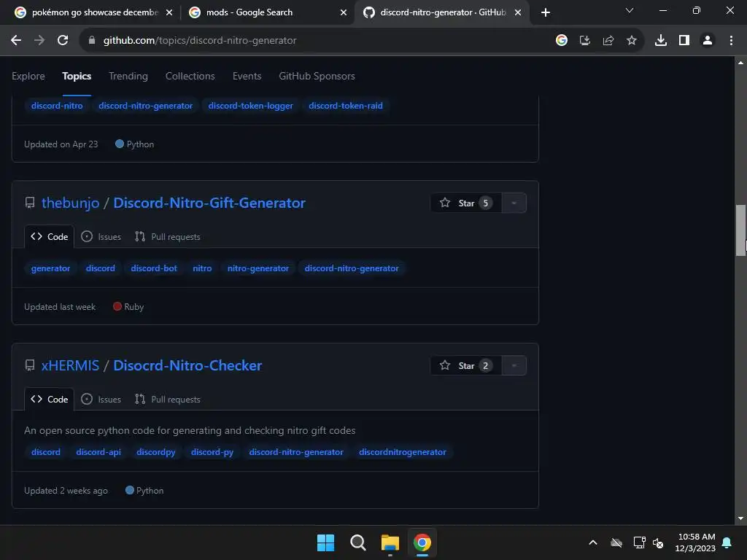Open xHERMIS user link

70,366
